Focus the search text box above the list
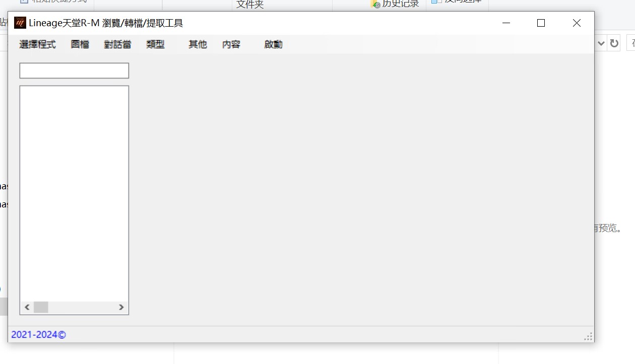This screenshot has width=635, height=364. pos(74,70)
